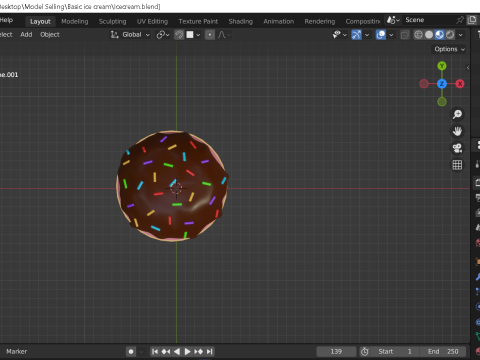Screen dimensions: 480x360
Task: Click the zoom view magnifier icon
Action: pyautogui.click(x=457, y=114)
